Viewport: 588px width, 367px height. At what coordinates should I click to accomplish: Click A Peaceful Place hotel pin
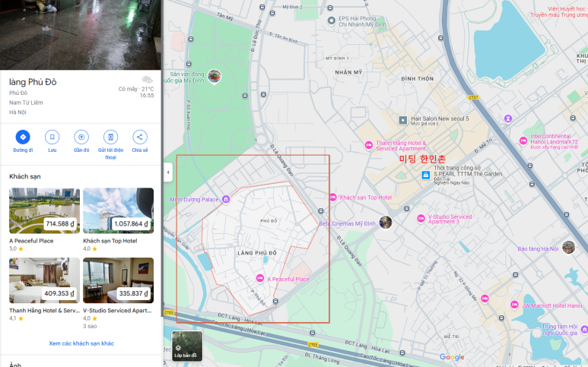click(261, 279)
